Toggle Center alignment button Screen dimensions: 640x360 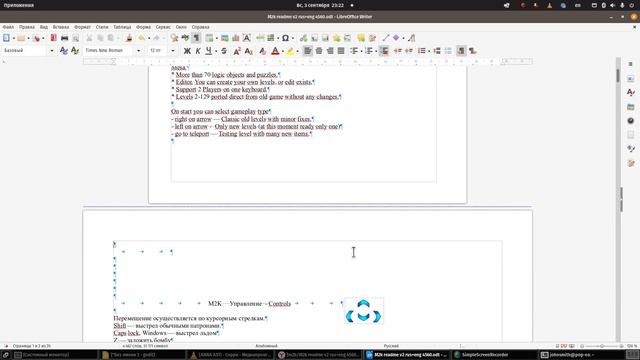point(319,51)
